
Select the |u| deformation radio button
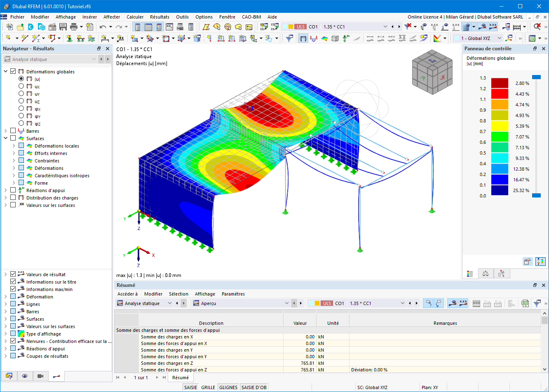tap(21, 79)
